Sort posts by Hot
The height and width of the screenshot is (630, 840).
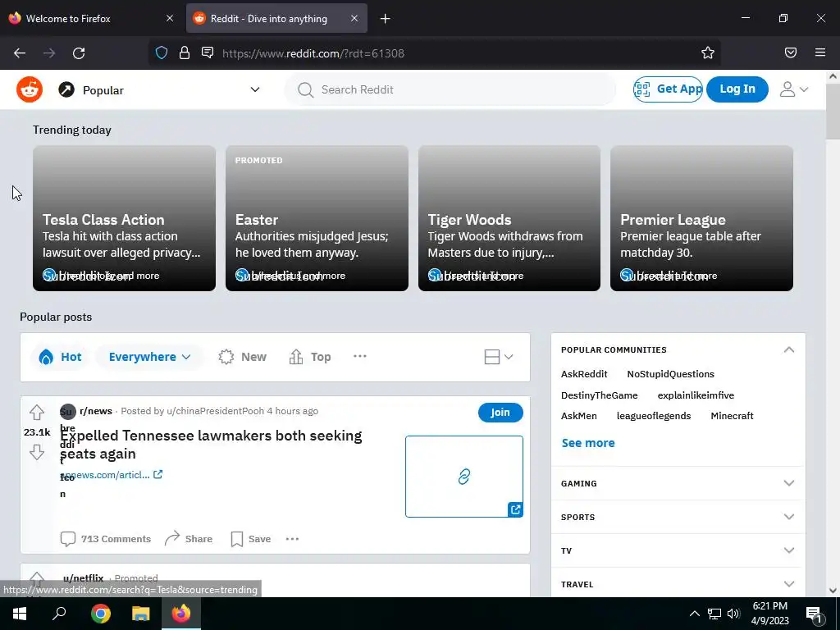(x=60, y=357)
